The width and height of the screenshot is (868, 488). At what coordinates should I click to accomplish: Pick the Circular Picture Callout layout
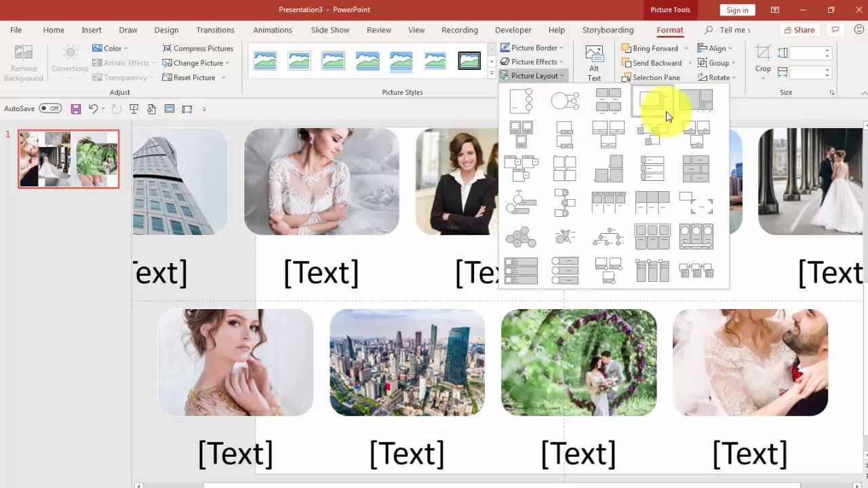click(565, 100)
